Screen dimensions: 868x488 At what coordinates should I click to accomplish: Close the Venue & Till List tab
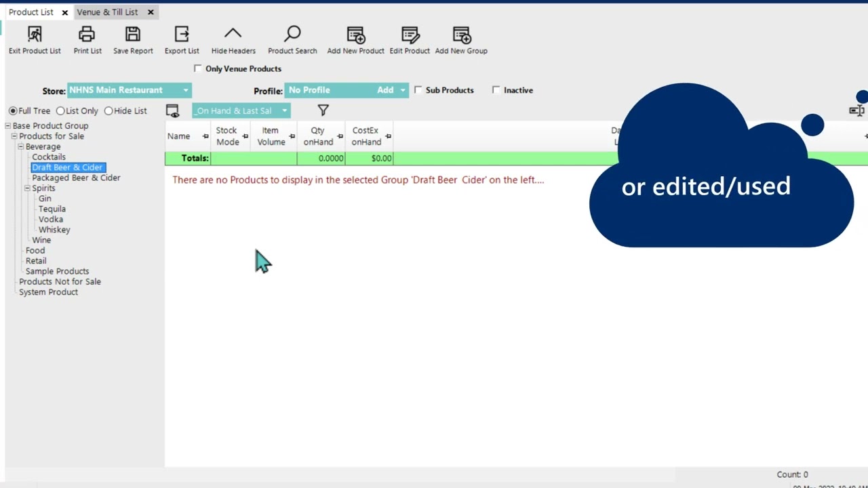(151, 12)
